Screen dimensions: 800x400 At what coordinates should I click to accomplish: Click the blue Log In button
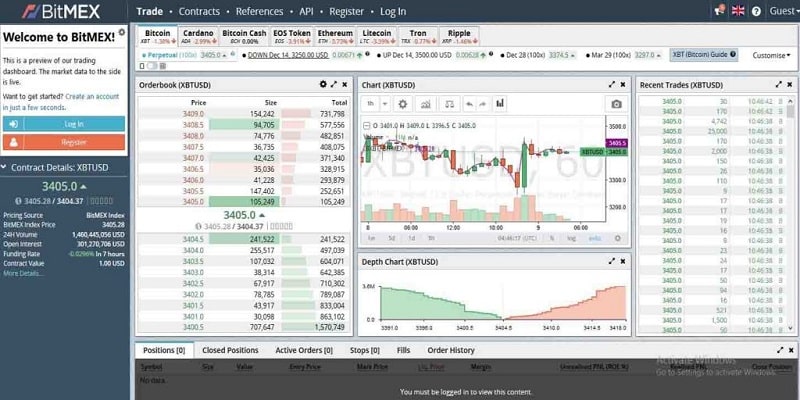pos(64,124)
